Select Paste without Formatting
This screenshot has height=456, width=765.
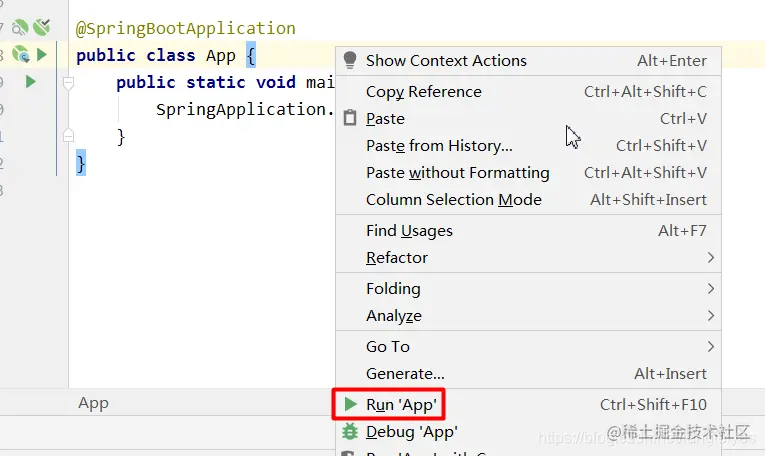528,173
